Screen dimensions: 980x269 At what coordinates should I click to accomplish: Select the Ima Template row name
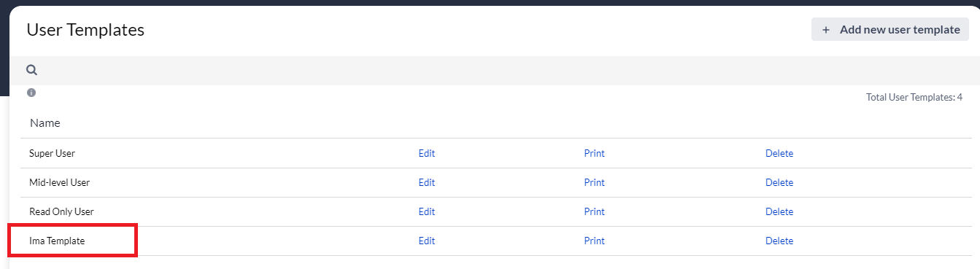point(57,241)
